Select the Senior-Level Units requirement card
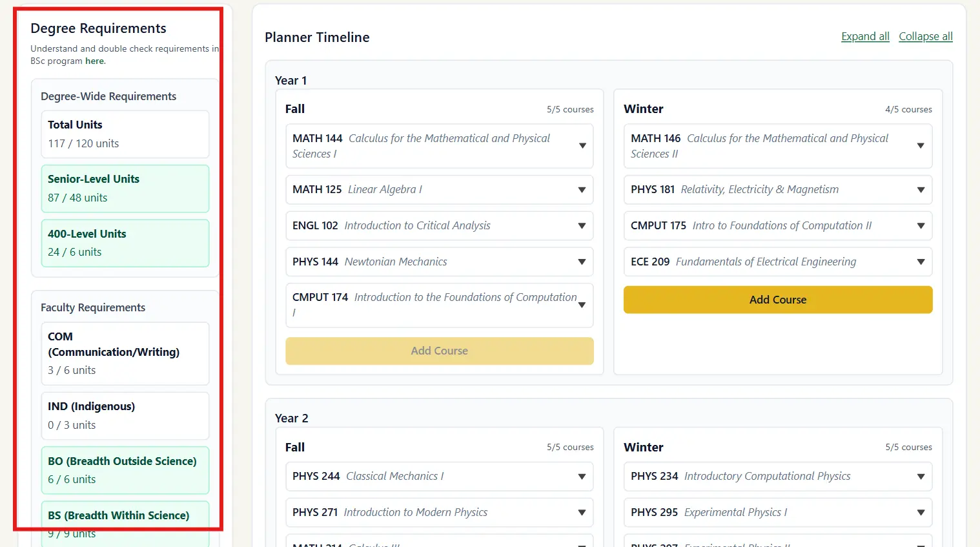Screen dimensions: 980x547 coord(125,189)
